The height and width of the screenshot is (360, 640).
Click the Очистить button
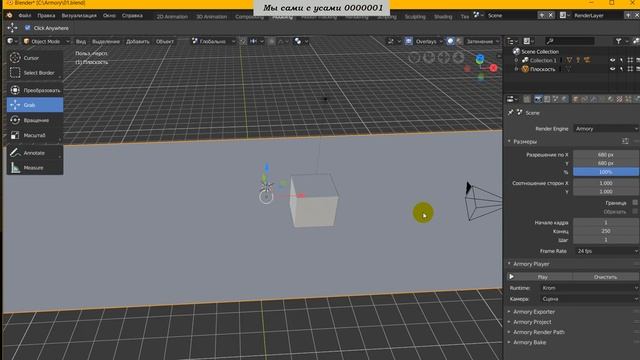point(606,277)
